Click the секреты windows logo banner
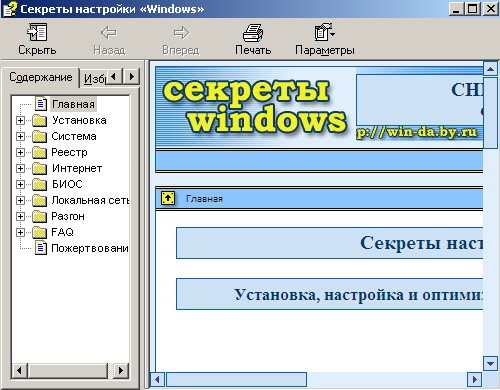Image resolution: width=500 pixels, height=390 pixels. click(255, 107)
